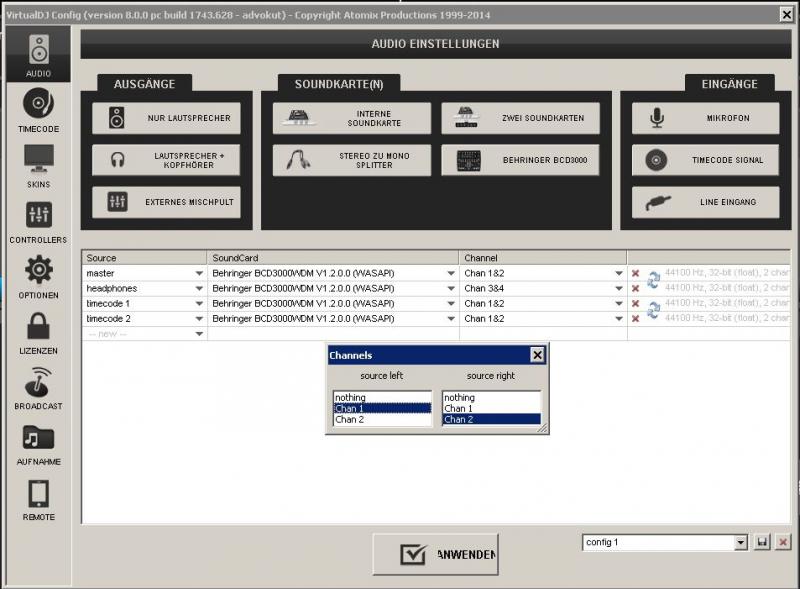
Task: Select Chan 1 in source right list
Action: coord(491,408)
